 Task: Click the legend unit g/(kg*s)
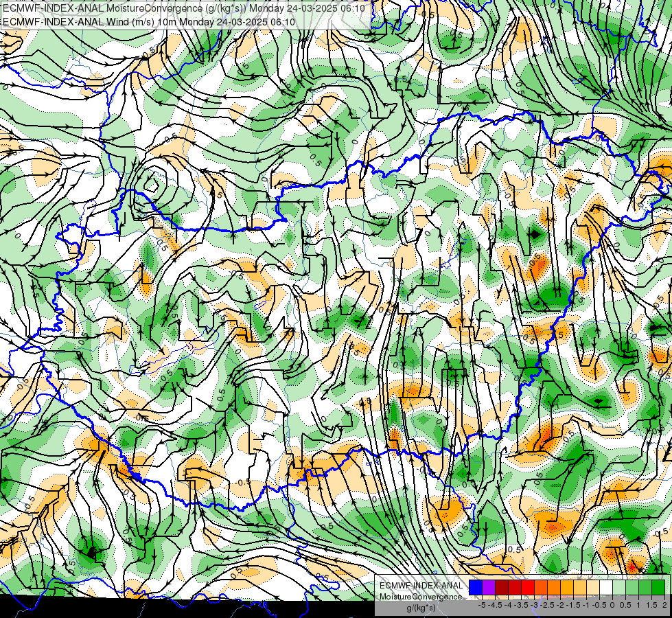pyautogui.click(x=421, y=608)
